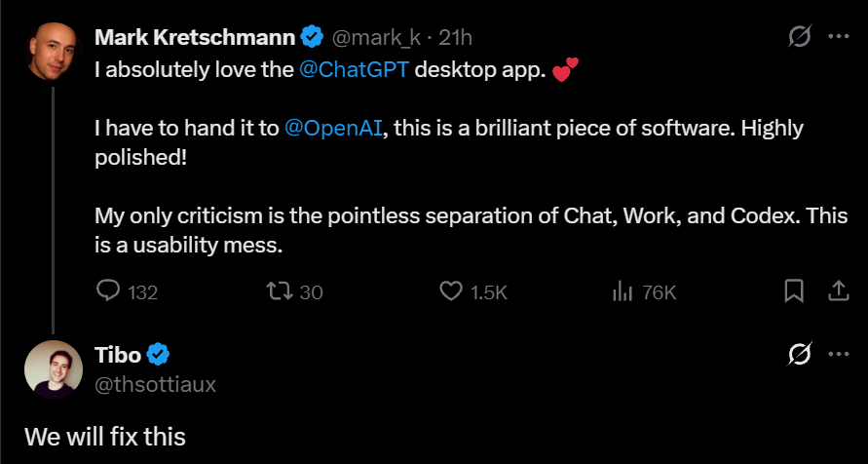Click Grok icon on Mark's post
Image resolution: width=868 pixels, height=464 pixels.
[x=800, y=36]
